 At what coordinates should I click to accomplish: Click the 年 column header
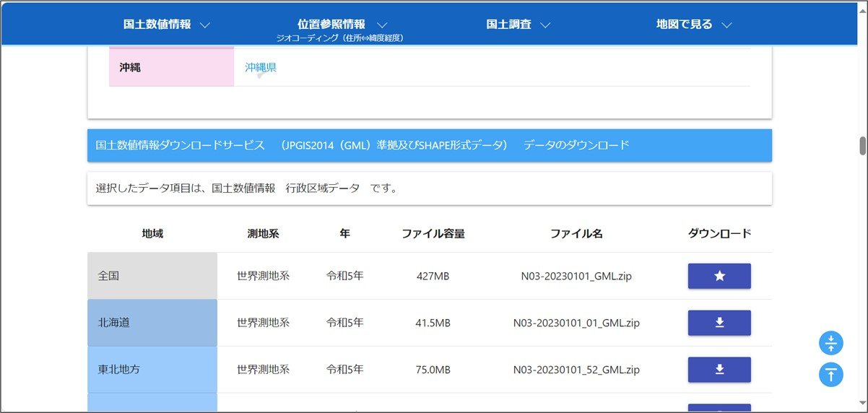344,233
